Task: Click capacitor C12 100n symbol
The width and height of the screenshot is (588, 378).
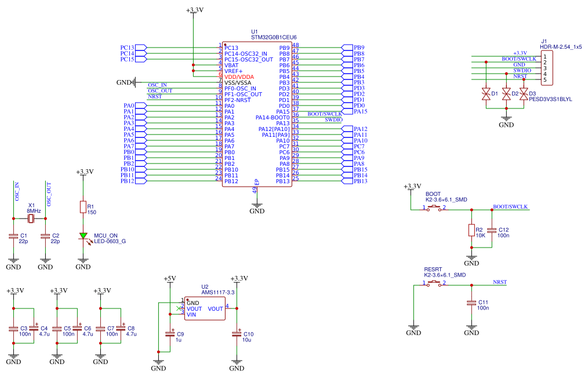Action: pos(492,230)
